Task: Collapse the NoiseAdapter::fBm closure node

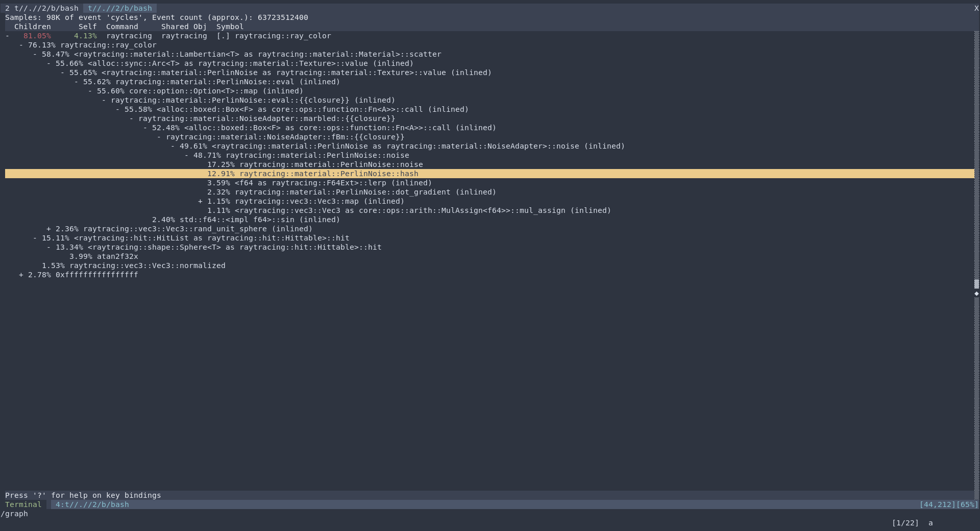Action: pyautogui.click(x=159, y=137)
